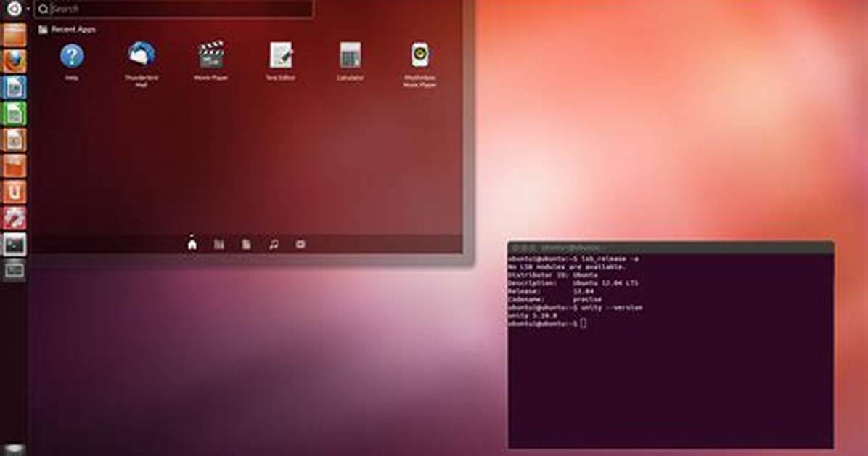Click the 'Description: Ubuntu 12.04 LTS' line
The width and height of the screenshot is (868, 456).
point(573,283)
